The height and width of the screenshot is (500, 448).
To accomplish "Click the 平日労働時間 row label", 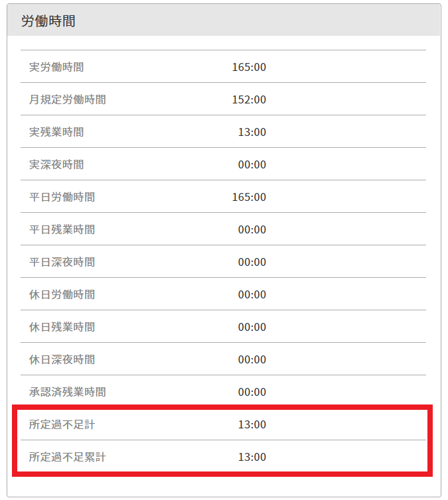I will coord(62,197).
